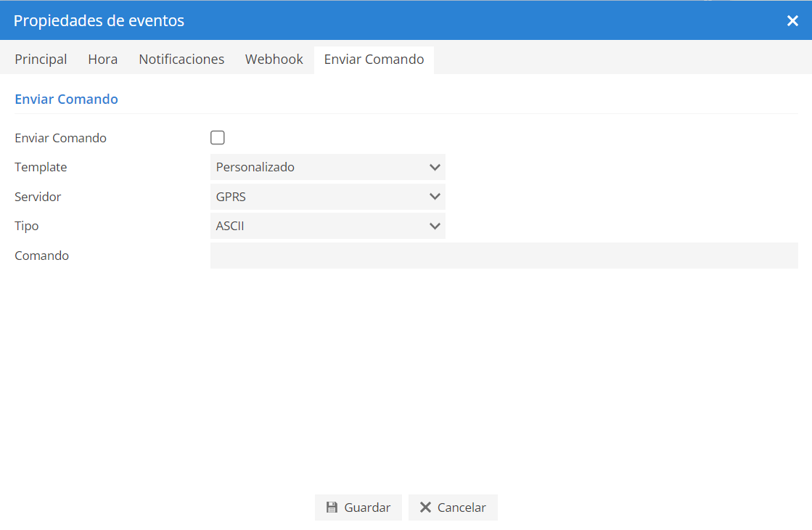Switch to the Principal tab
This screenshot has width=812, height=530.
click(41, 60)
